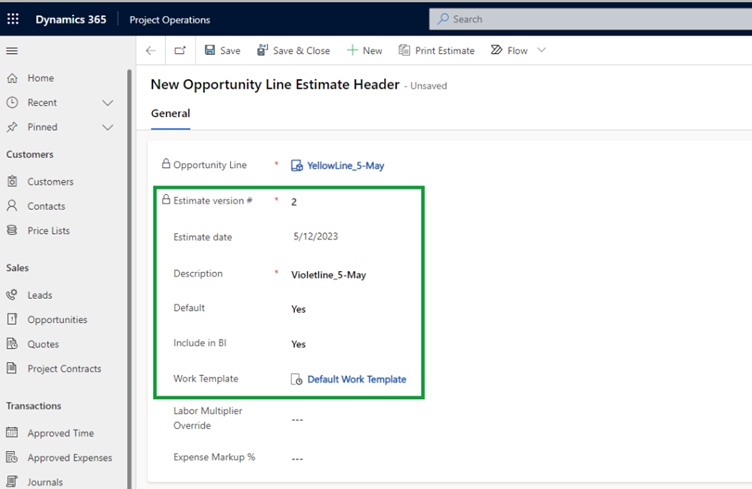Expand the Pinned section chevron

pyautogui.click(x=108, y=127)
